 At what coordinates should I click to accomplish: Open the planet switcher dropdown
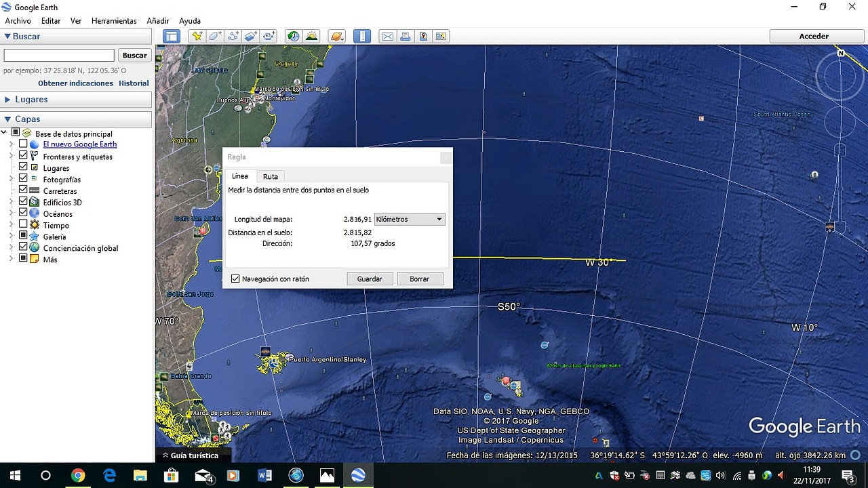coord(337,37)
